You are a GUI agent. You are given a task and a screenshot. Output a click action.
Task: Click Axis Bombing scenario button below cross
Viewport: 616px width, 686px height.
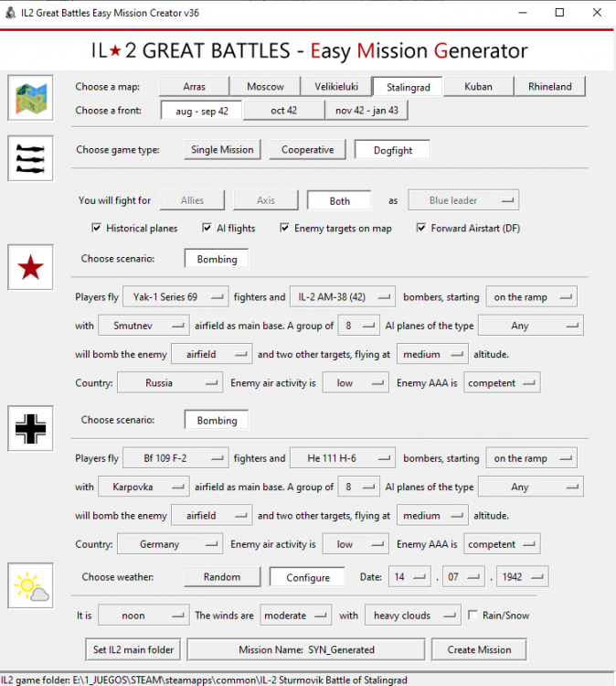tap(217, 421)
